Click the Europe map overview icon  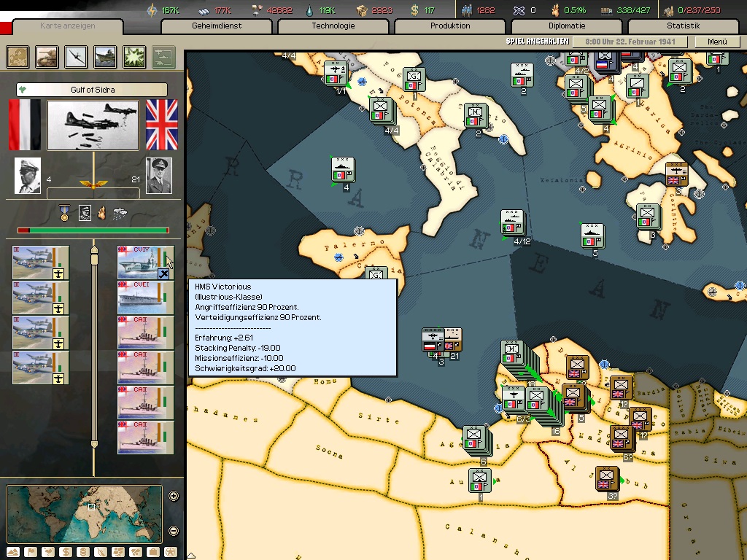[18, 56]
